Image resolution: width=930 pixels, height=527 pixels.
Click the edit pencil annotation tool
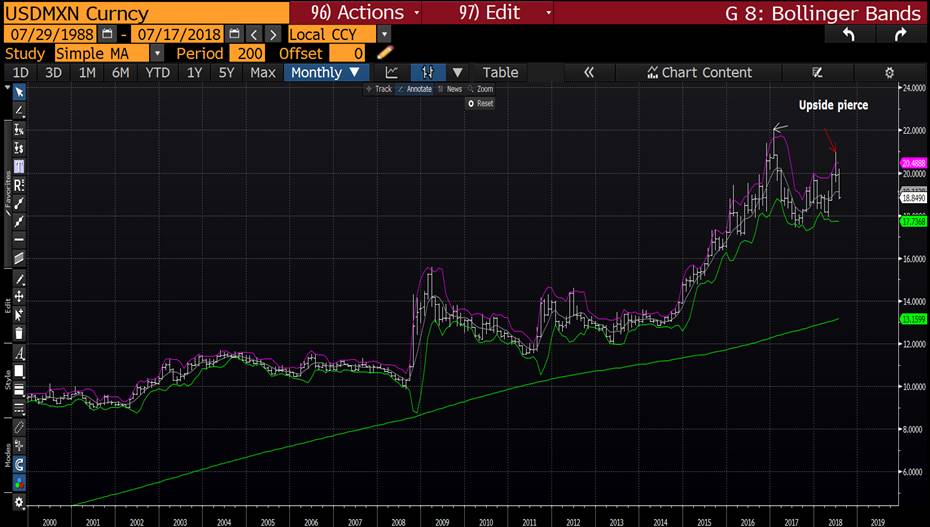pos(19,279)
